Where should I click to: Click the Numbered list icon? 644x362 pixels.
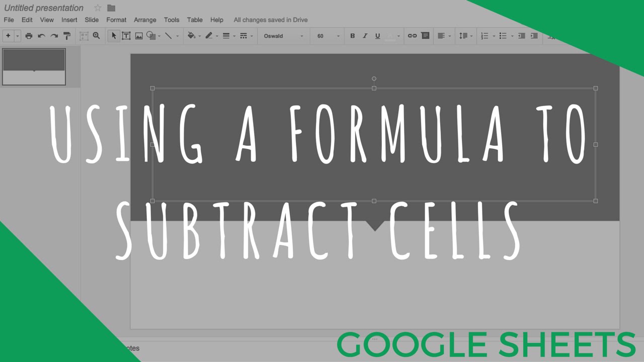click(485, 36)
